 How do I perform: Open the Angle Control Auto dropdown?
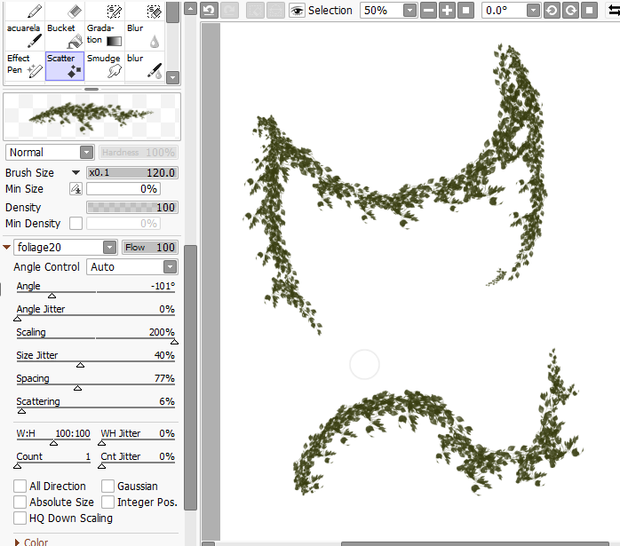pos(132,267)
